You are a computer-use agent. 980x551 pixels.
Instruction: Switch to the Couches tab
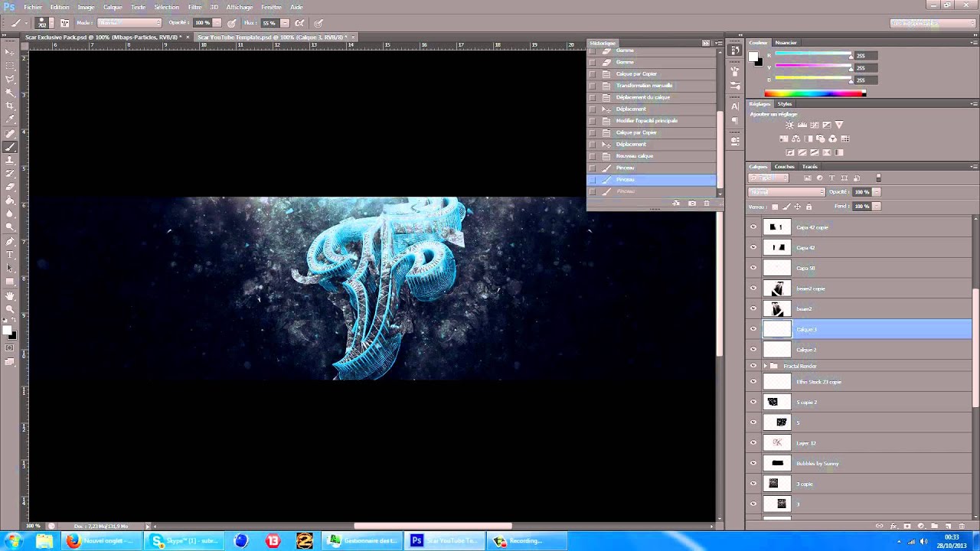coord(785,167)
